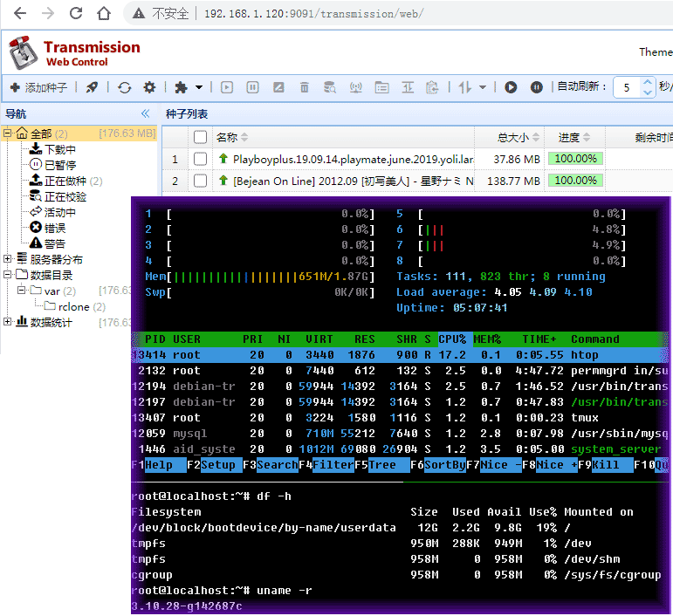Expand the 服务器分布 tree node

(8, 259)
